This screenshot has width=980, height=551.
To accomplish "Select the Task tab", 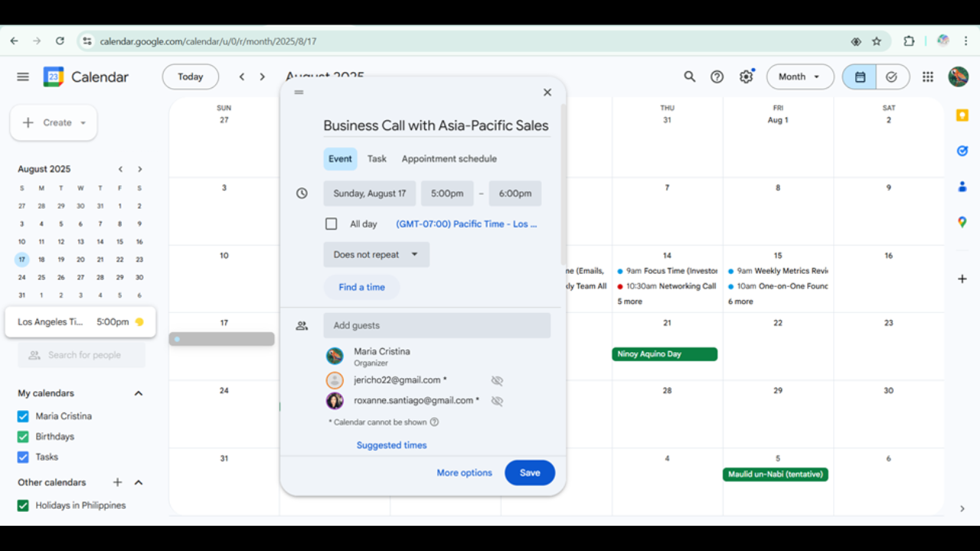I will [x=377, y=159].
